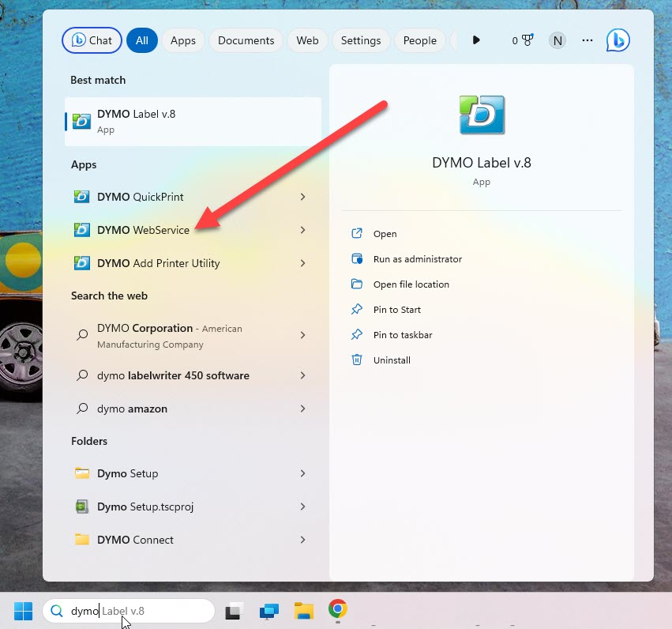Expand the DYMO Connect folder chevron
672x629 pixels.
(x=302, y=540)
